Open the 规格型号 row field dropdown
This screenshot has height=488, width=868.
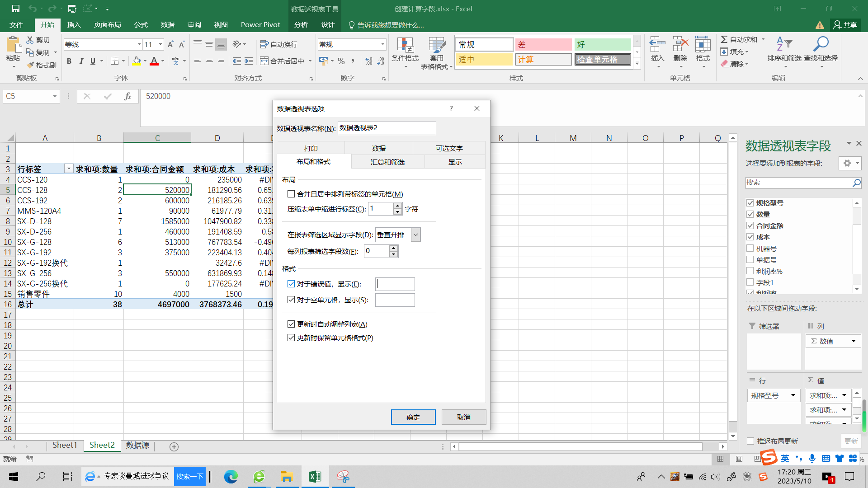click(793, 395)
